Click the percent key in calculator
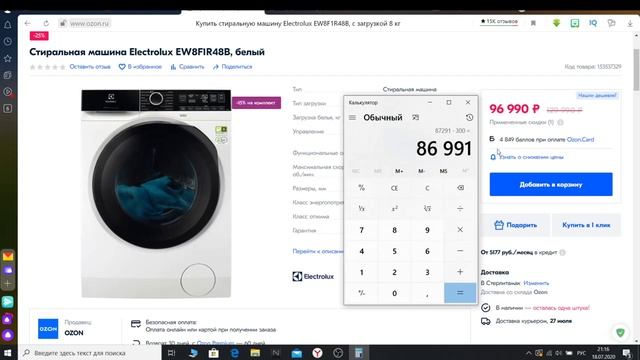Screen dimensions: 640x360 click(361, 188)
